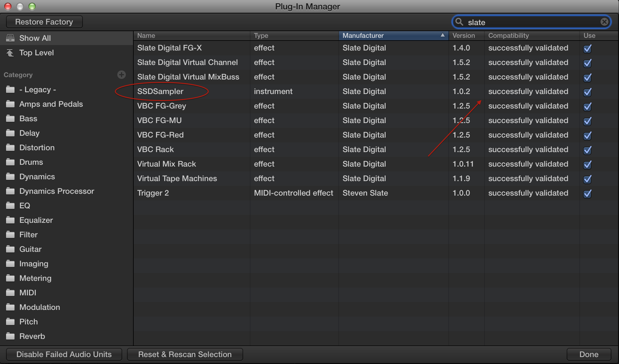Screen dimensions: 619x364
Task: Select the VBC Rack plug-in name
Action: [155, 149]
